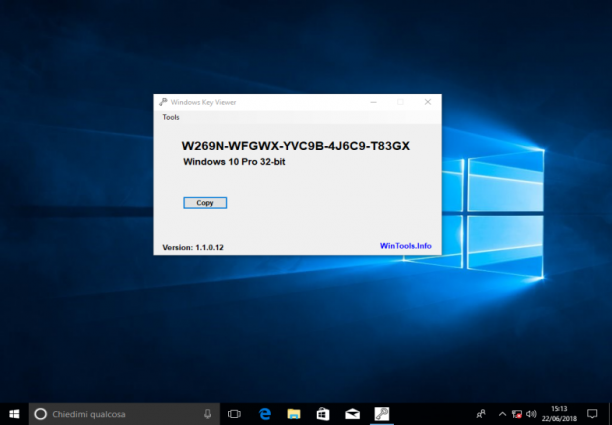Screen dimensions: 612x425
Task: Show hidden system tray icons
Action: click(502, 414)
